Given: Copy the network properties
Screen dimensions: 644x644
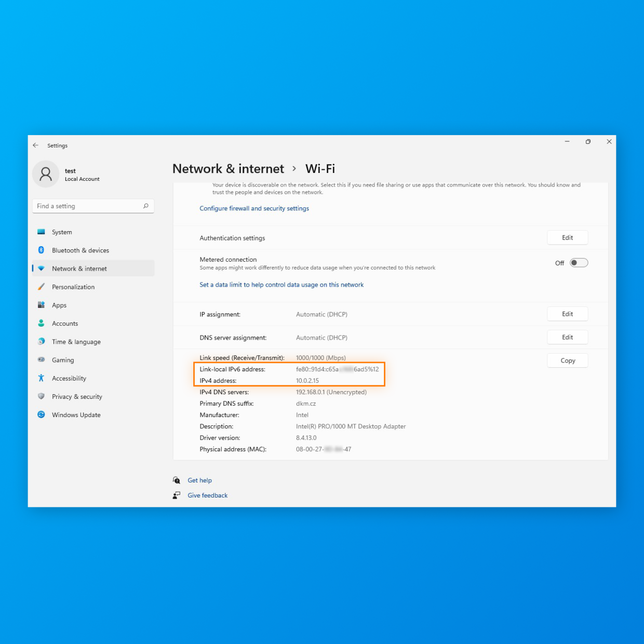Looking at the screenshot, I should click(567, 360).
